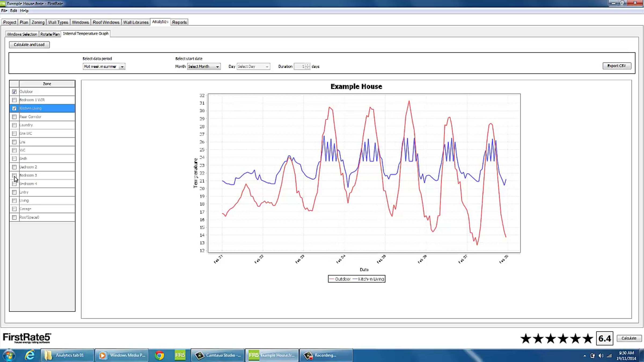
Task: Open the Windows Start menu orb
Action: [x=9, y=355]
